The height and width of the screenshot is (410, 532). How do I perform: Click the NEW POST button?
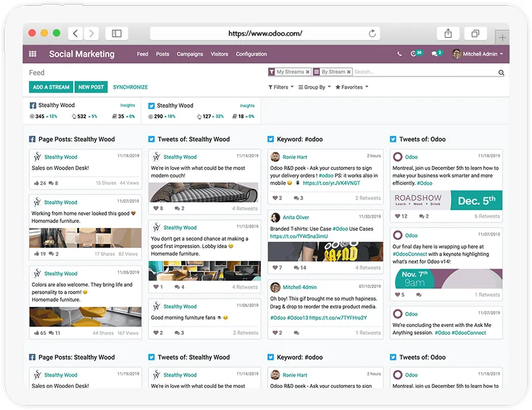[x=91, y=87]
